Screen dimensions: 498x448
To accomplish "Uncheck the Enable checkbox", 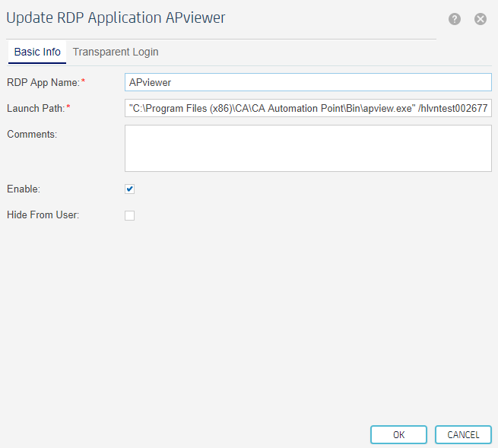I will pos(130,189).
